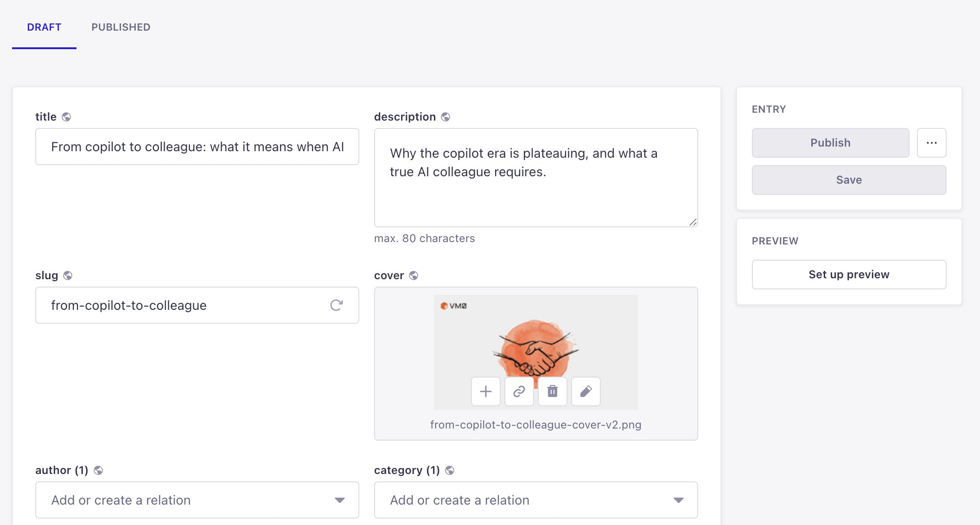
Task: Click Set up preview button
Action: pos(849,275)
